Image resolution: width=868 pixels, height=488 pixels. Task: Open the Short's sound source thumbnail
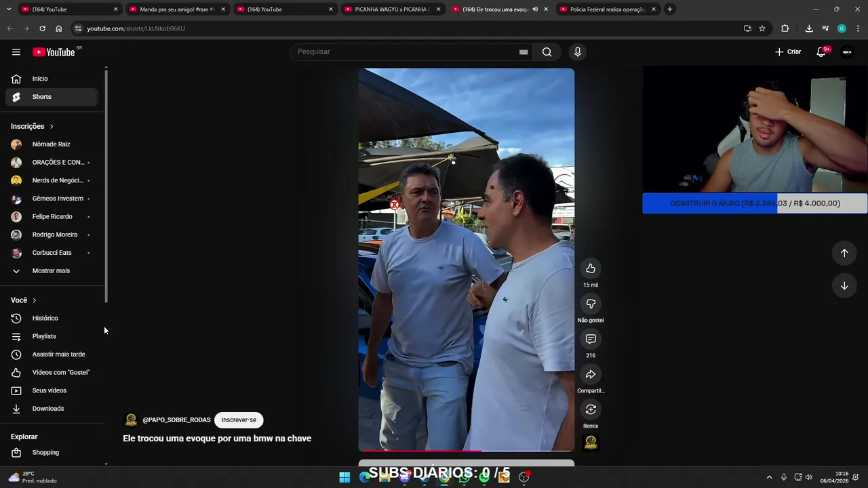pyautogui.click(x=591, y=443)
